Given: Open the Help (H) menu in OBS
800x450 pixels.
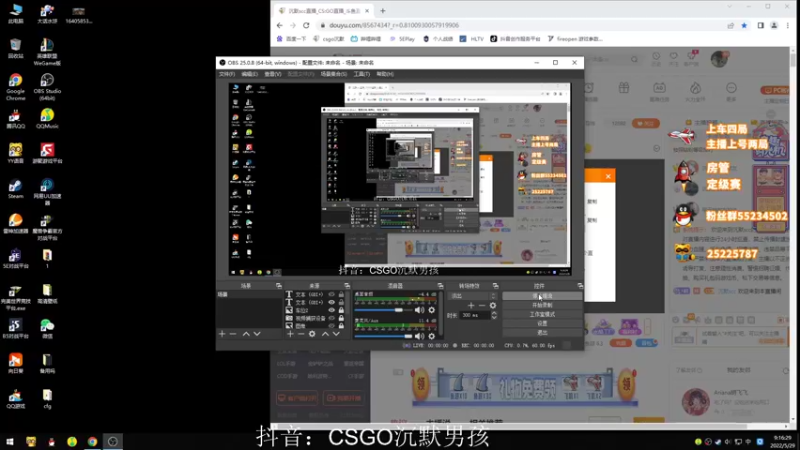Looking at the screenshot, I should 385,74.
